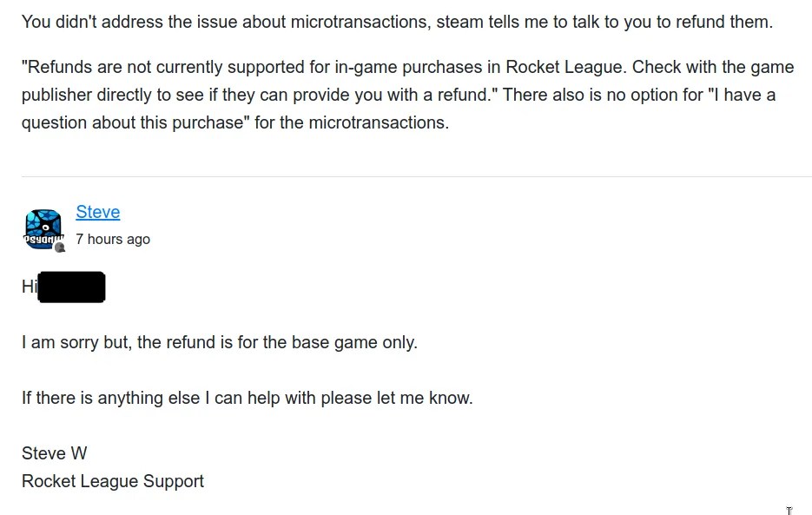Click the "Hi" greeting text
812x515 pixels.
pos(30,287)
